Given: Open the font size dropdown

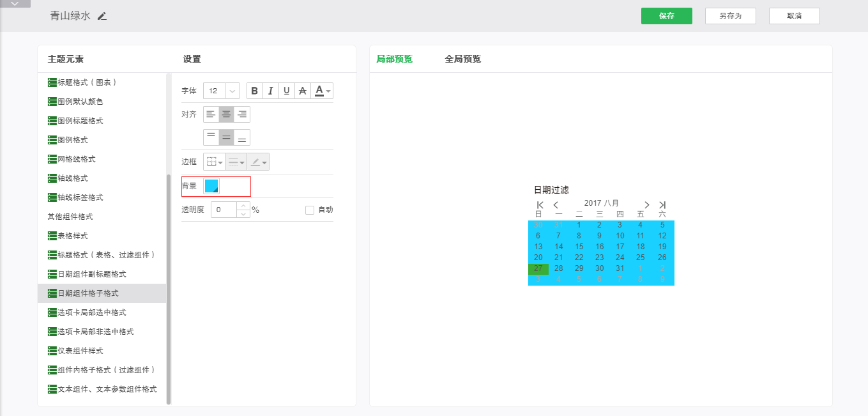Looking at the screenshot, I should tap(232, 91).
